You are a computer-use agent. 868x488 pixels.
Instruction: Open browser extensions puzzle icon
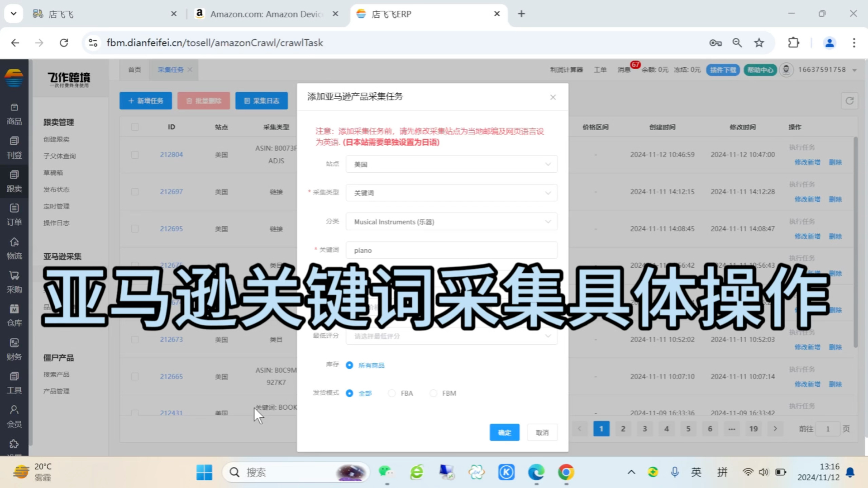[793, 43]
